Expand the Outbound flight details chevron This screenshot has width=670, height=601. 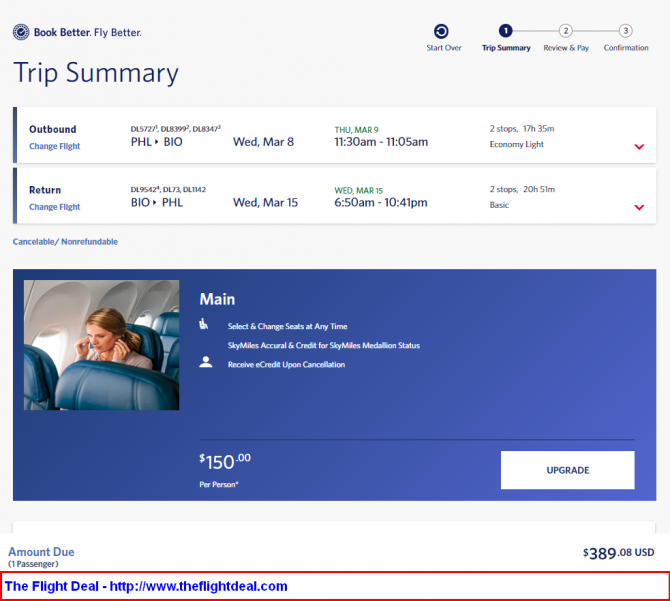pos(639,147)
